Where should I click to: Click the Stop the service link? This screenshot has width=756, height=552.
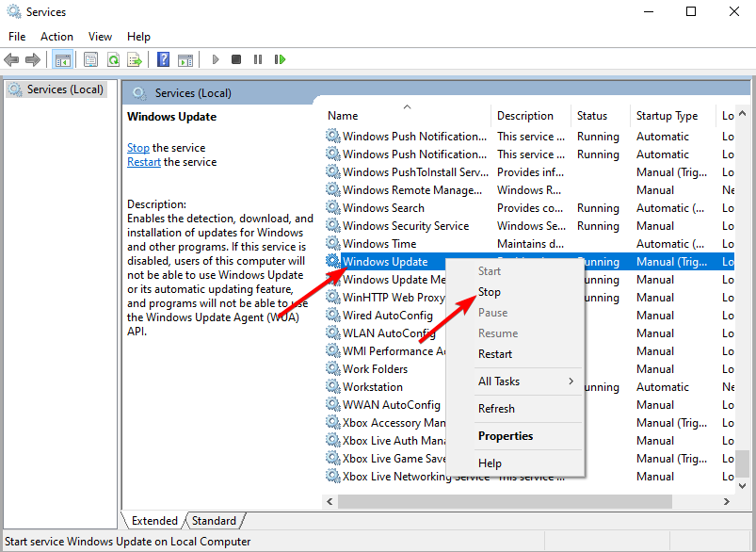tap(138, 148)
